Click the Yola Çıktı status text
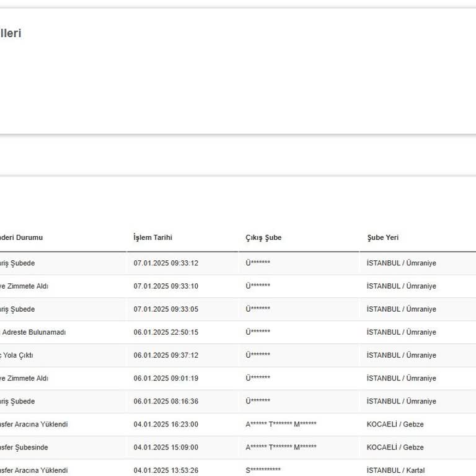This screenshot has height=476, width=476. [18, 355]
